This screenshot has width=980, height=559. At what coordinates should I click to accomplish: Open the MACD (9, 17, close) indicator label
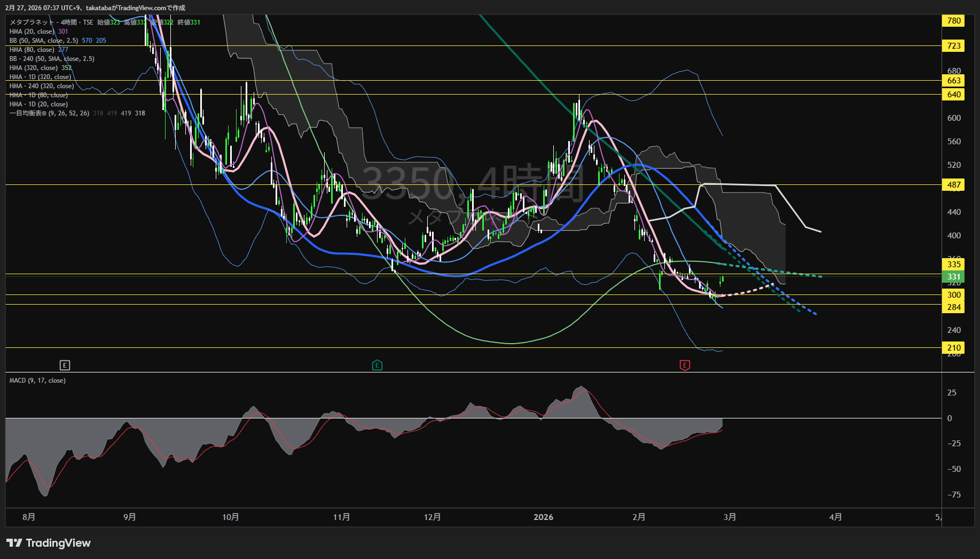[37, 381]
